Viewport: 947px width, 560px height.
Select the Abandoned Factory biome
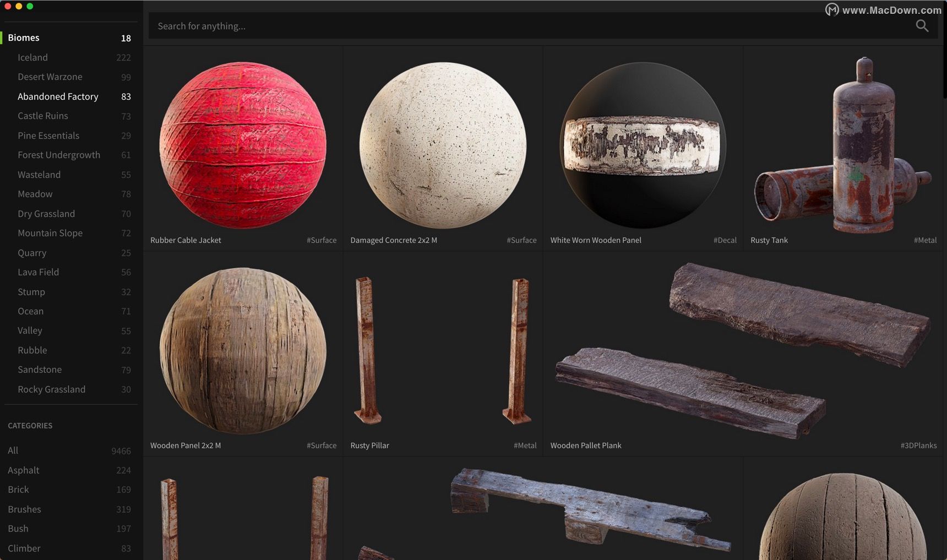point(69,96)
